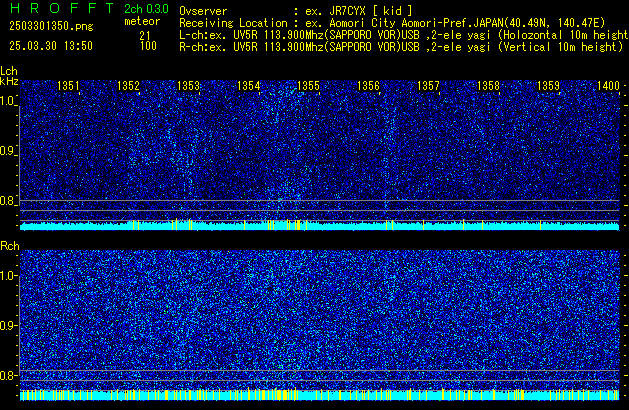Click the Lch cyan signal level bar
629x410 pixels.
[320, 225]
